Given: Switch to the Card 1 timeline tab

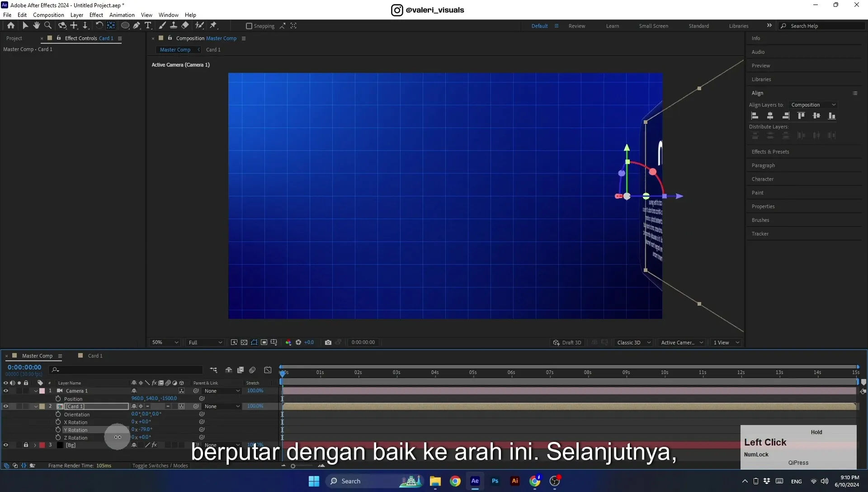Looking at the screenshot, I should pyautogui.click(x=94, y=356).
